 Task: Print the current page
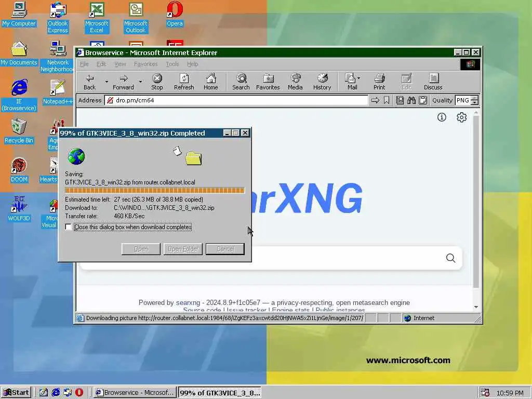point(379,82)
